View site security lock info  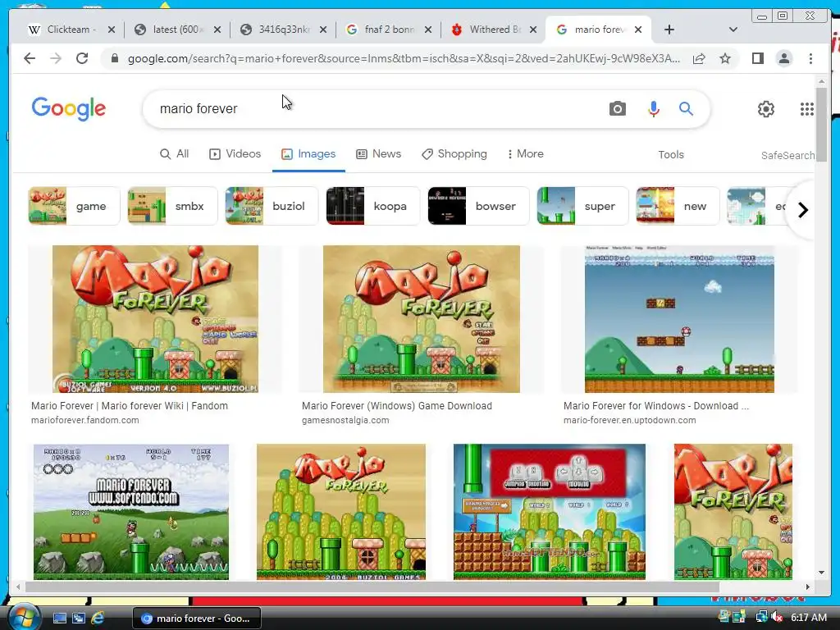pyautogui.click(x=114, y=58)
